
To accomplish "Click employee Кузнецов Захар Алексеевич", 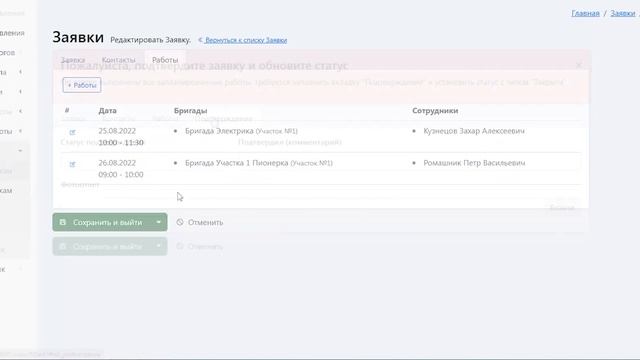I will tap(474, 131).
